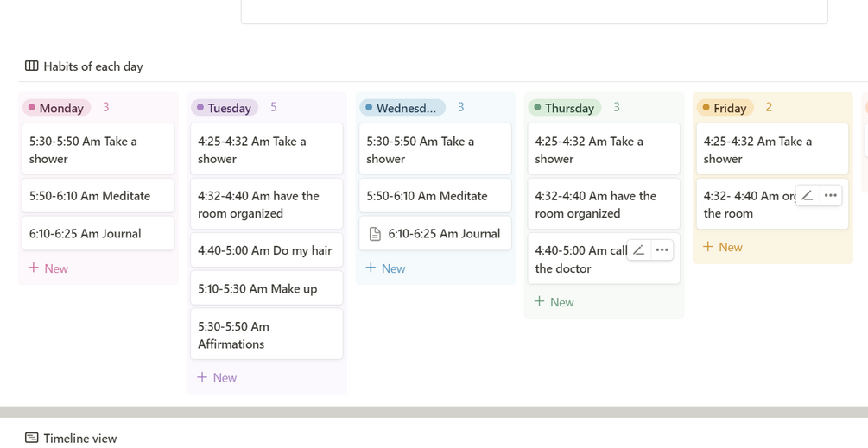Add a new card to the Friday column

tap(722, 247)
